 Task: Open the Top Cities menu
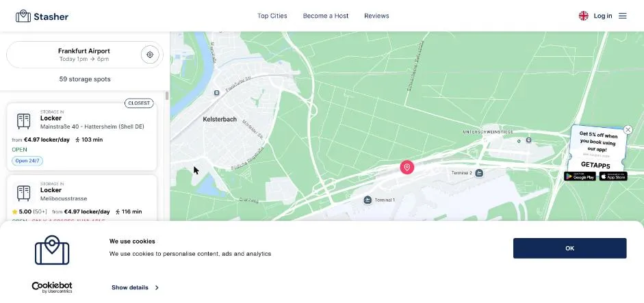tap(272, 16)
